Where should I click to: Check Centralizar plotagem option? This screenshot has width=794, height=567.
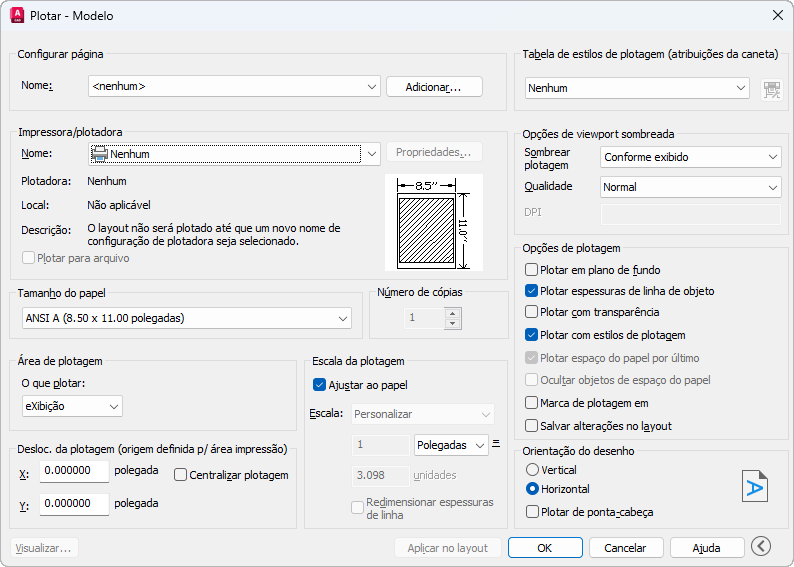click(x=180, y=475)
